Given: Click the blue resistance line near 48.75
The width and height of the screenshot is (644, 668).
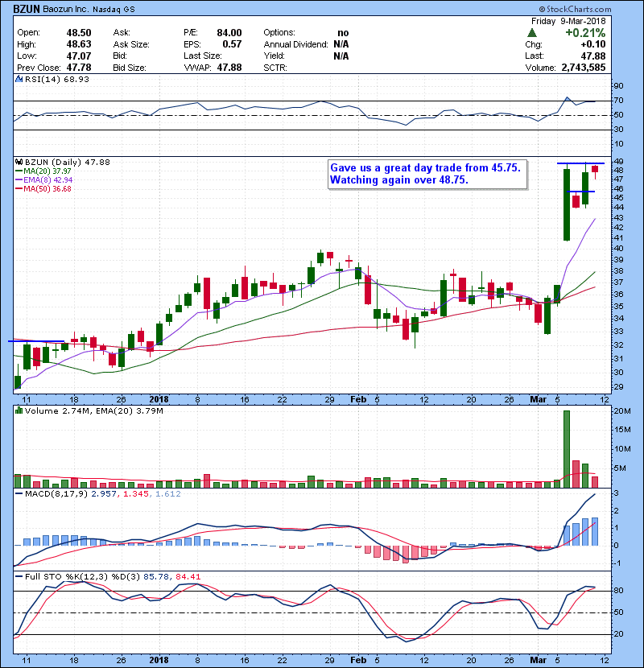Looking at the screenshot, I should 580,163.
